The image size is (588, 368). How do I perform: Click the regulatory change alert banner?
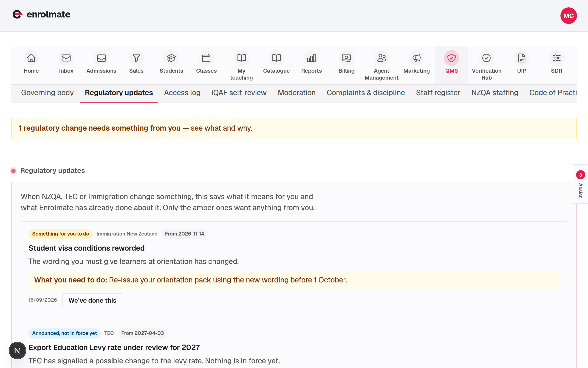[x=294, y=129]
